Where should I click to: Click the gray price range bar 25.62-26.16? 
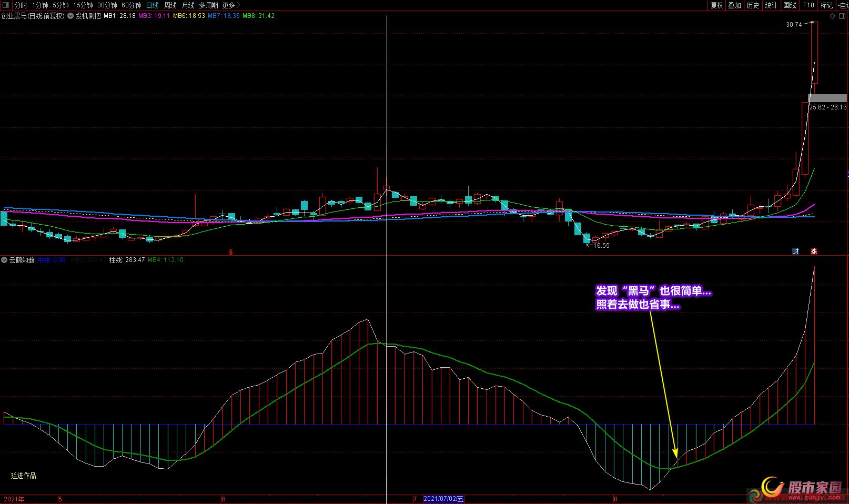click(x=827, y=98)
